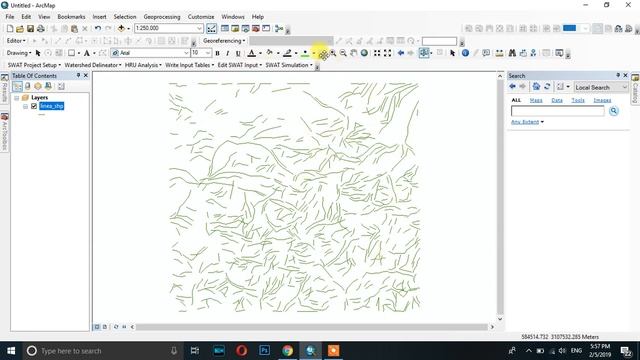Click the Search panel text field
Screen dimensions: 640x360
point(558,111)
